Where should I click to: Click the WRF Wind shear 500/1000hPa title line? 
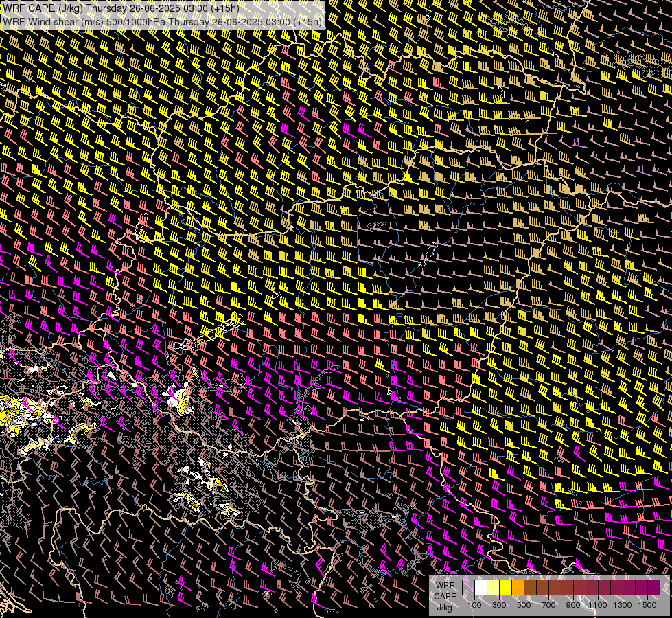click(x=161, y=22)
